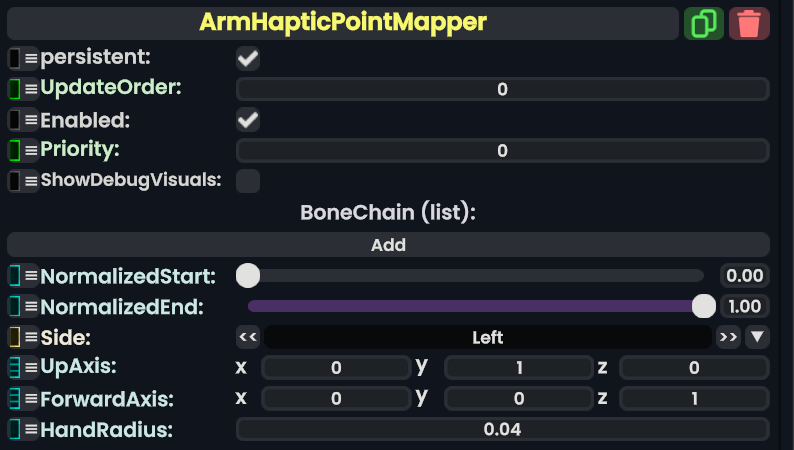Click the UpAxis y value field

click(x=518, y=368)
